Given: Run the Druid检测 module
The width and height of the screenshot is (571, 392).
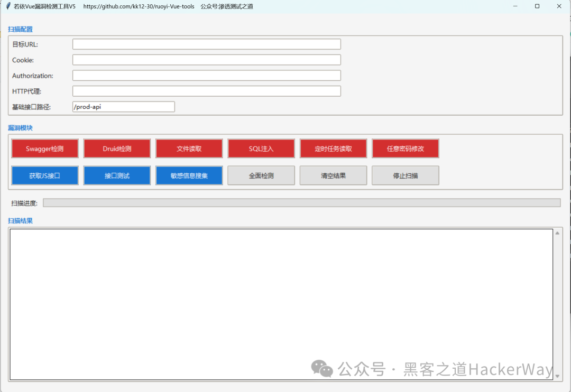Looking at the screenshot, I should click(x=117, y=148).
